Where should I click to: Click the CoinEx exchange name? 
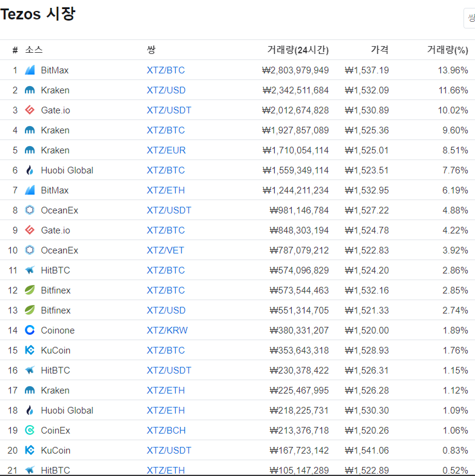pyautogui.click(x=56, y=431)
